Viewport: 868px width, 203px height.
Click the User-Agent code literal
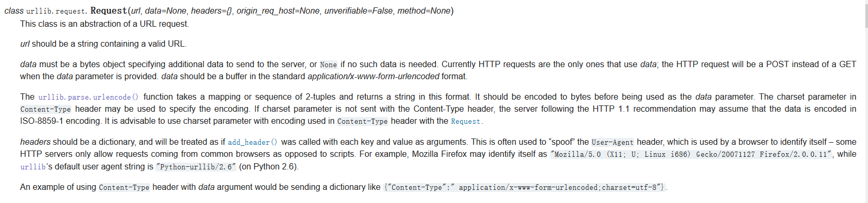click(613, 142)
